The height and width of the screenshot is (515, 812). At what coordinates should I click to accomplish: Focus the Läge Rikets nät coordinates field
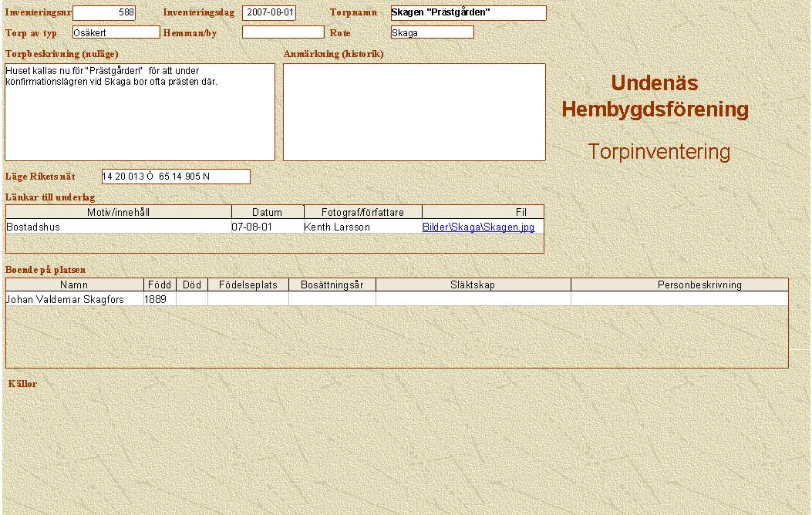tap(176, 177)
